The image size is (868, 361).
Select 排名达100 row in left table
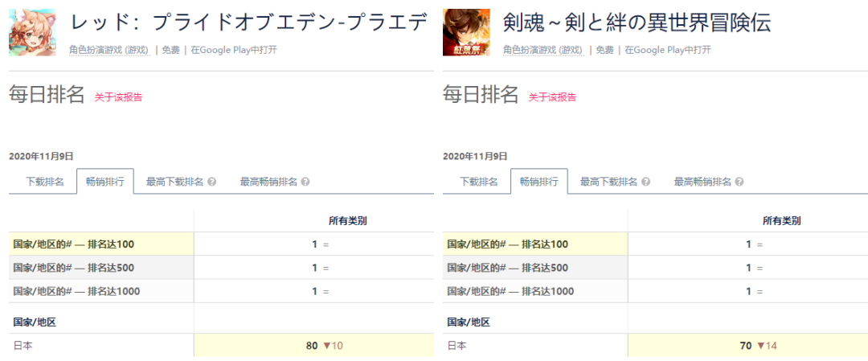[x=222, y=244]
